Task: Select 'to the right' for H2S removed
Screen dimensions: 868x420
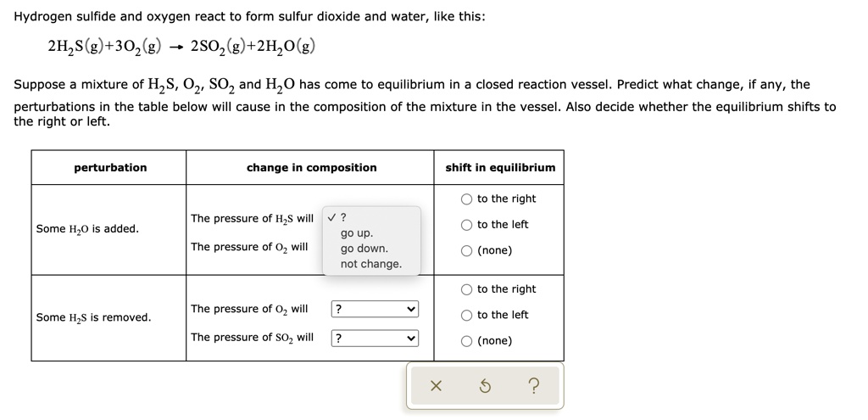Action: point(467,289)
